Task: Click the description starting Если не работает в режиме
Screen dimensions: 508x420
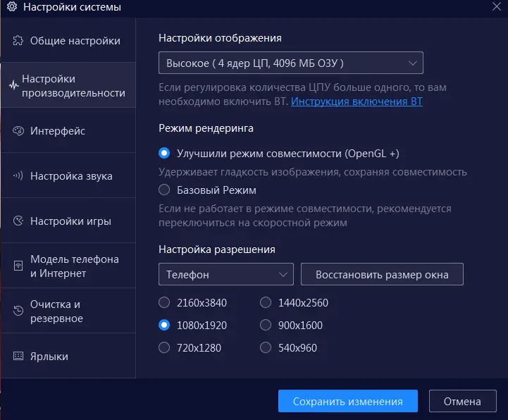Action: [x=305, y=216]
